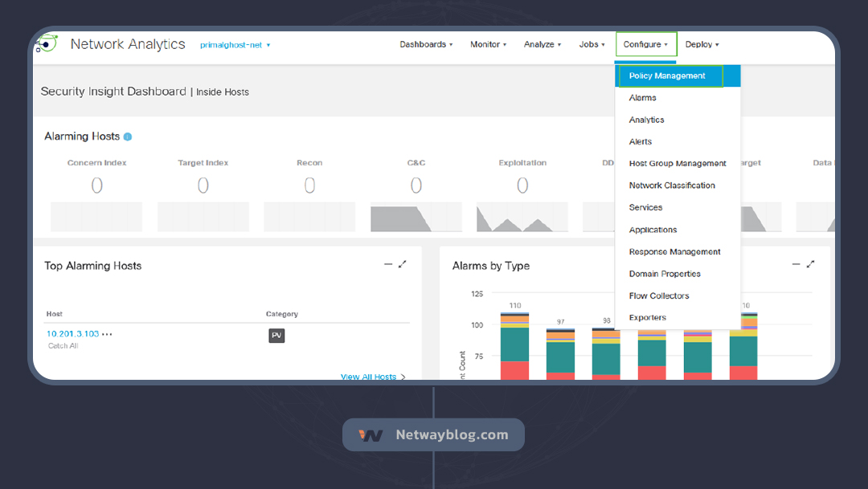Click the PV category badge

(276, 336)
